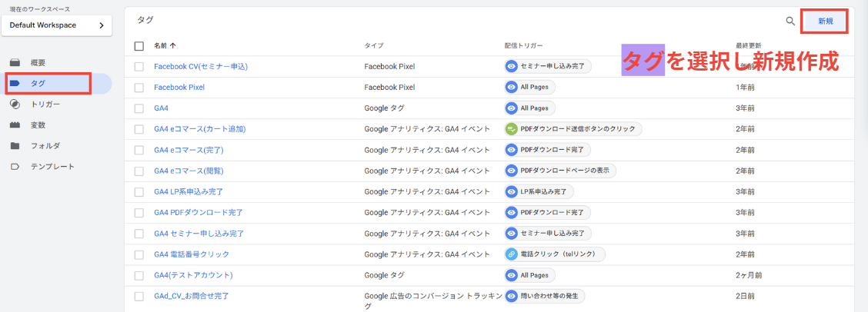Check the GA4 eコマース(カート追加) checkbox
This screenshot has width=868, height=312.
(x=139, y=129)
